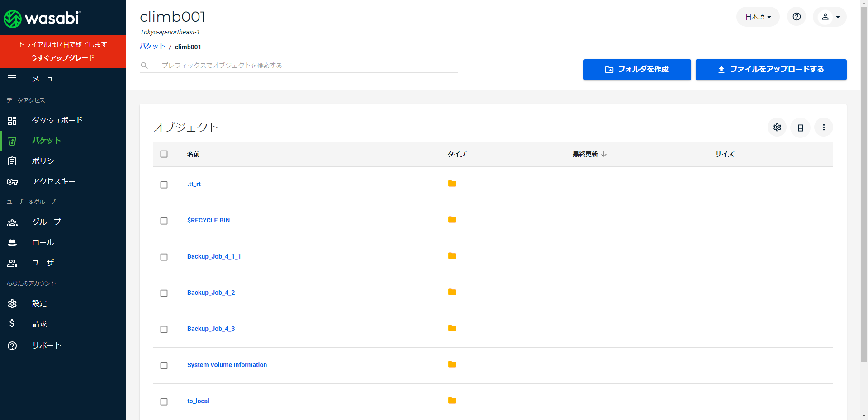Click the hamburger menu icon in sidebar

(12, 78)
